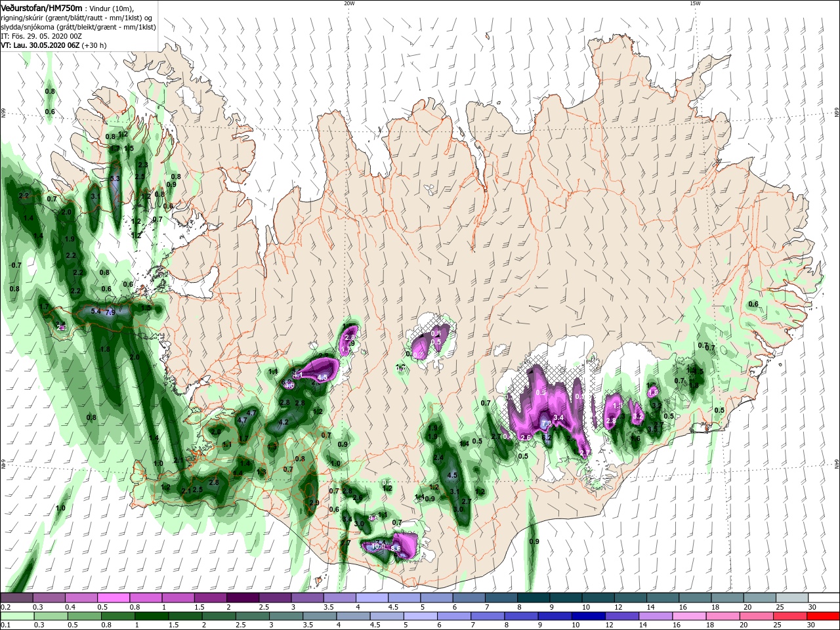
Task: Click the 5.4 precipitation value on the map
Action: pyautogui.click(x=96, y=311)
